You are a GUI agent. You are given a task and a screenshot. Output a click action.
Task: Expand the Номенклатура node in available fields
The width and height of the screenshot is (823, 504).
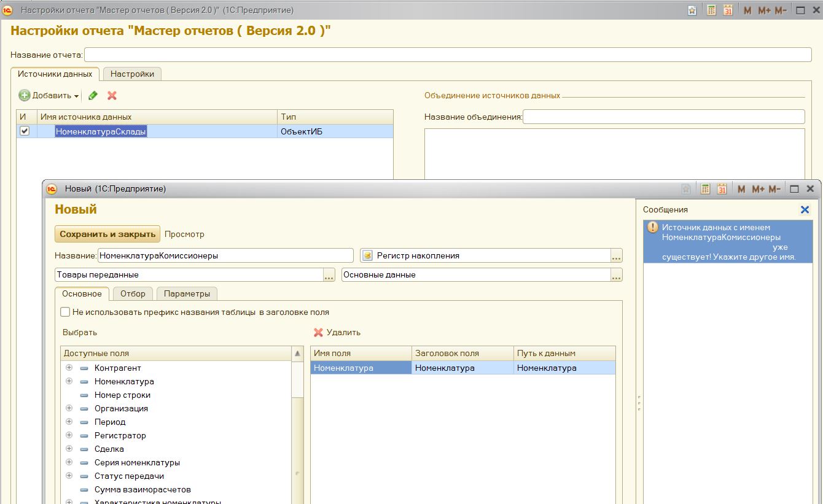[69, 381]
